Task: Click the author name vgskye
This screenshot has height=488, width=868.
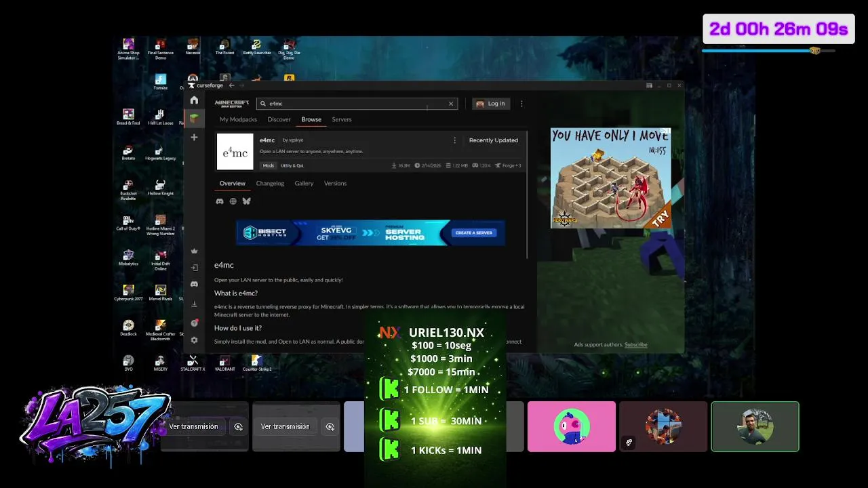Action: tap(296, 140)
